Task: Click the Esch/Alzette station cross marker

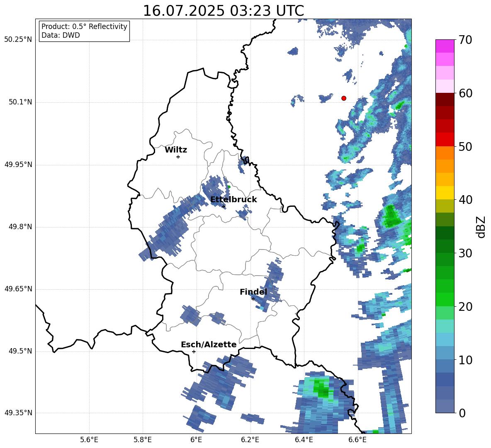Action: tap(194, 351)
